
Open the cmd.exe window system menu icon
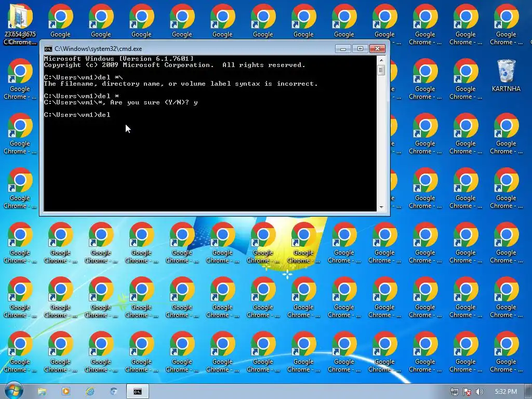pyautogui.click(x=48, y=49)
